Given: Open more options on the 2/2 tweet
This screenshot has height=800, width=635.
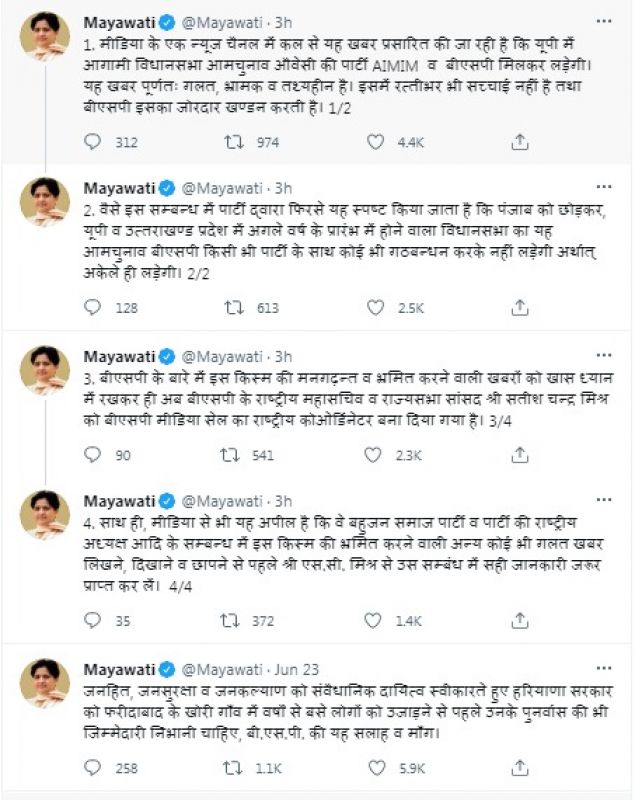Looking at the screenshot, I should [603, 187].
